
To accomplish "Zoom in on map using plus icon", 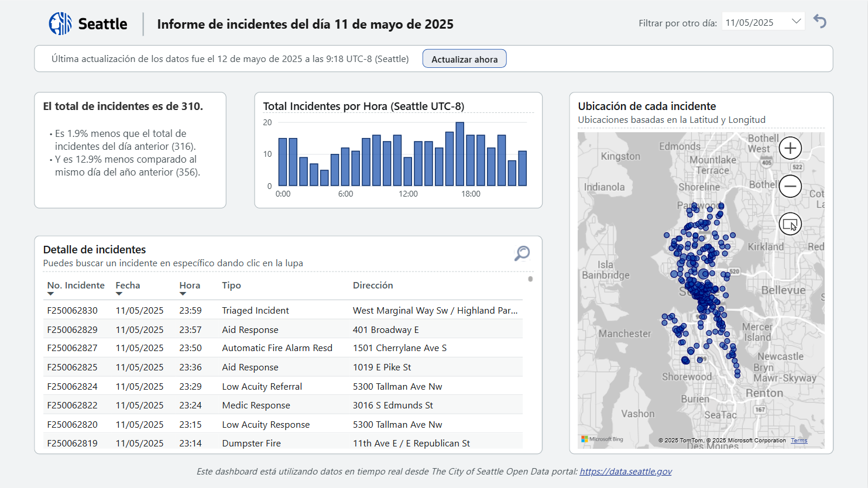I will [x=790, y=148].
